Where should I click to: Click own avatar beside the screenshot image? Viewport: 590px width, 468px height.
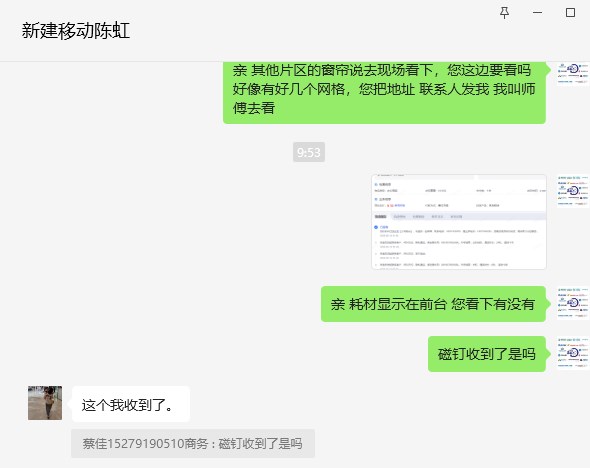pyautogui.click(x=573, y=191)
